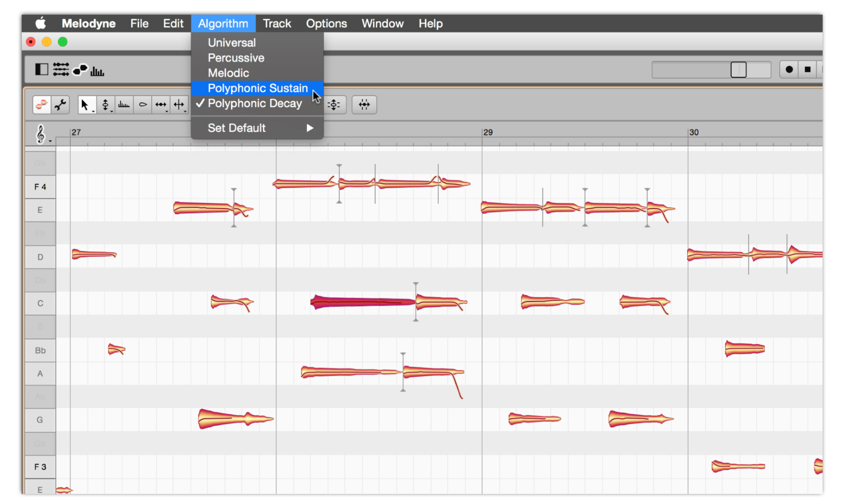Click the Bb pitch ruler key
The height and width of the screenshot is (504, 846).
tap(40, 350)
